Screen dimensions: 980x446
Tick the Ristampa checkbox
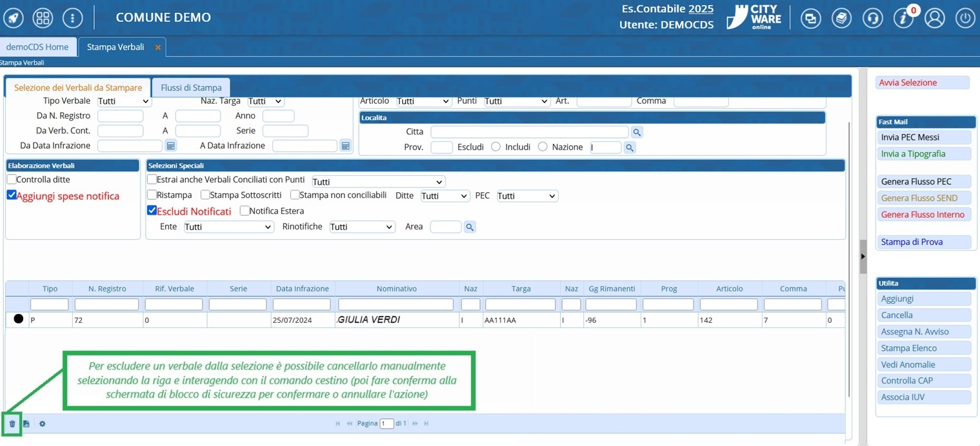[152, 195]
